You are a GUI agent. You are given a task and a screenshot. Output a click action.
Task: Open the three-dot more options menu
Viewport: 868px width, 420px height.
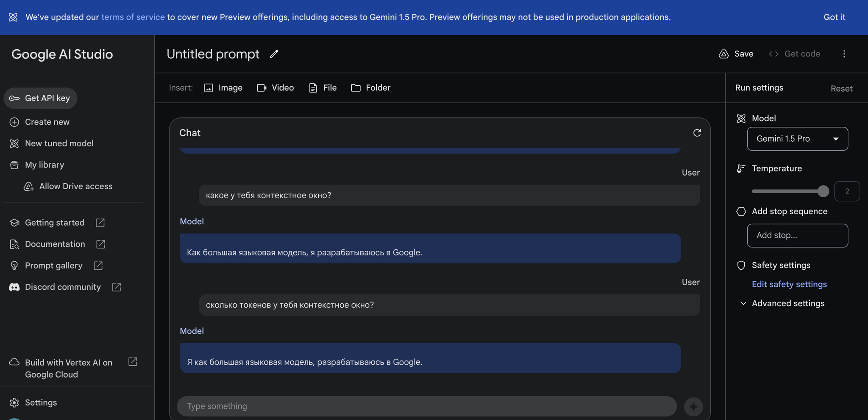[844, 54]
